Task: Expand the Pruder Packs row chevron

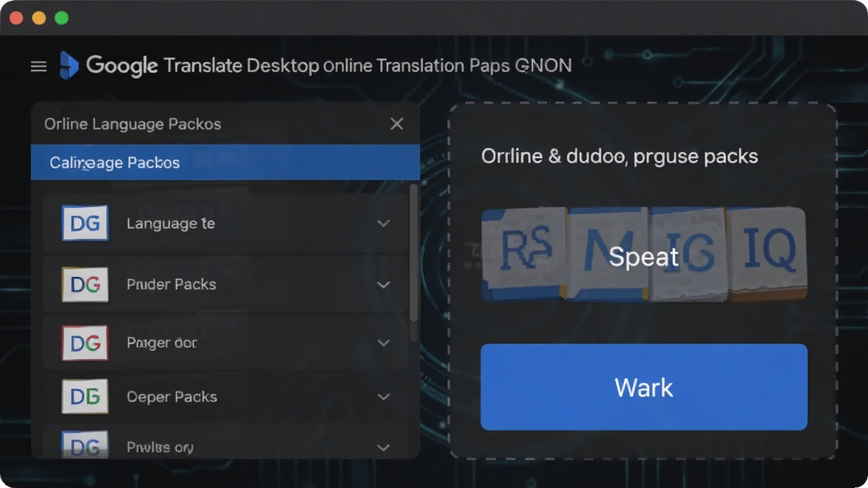Action: click(384, 285)
